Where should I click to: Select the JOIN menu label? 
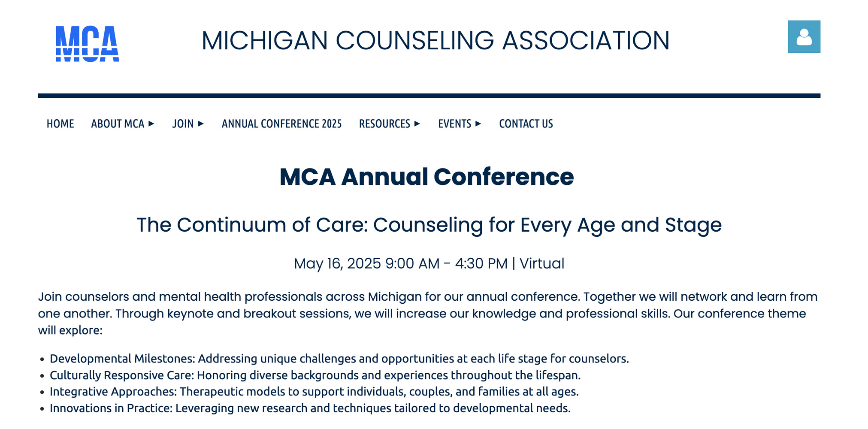pyautogui.click(x=183, y=124)
